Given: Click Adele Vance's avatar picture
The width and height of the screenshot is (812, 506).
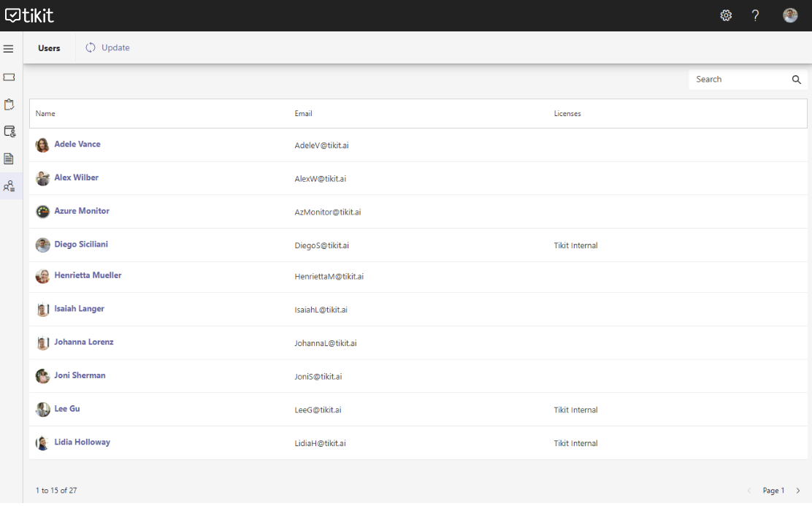Looking at the screenshot, I should pyautogui.click(x=42, y=145).
